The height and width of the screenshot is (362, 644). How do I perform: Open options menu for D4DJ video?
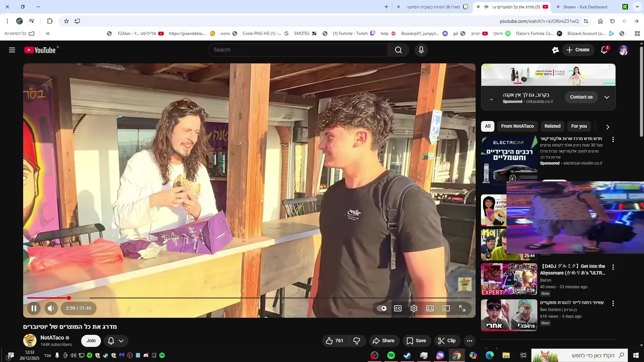[x=613, y=267]
